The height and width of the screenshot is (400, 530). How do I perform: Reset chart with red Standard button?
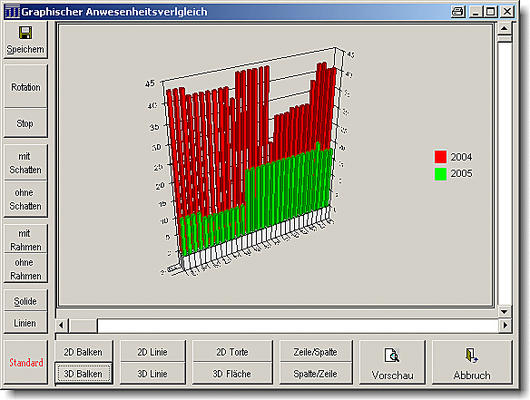(x=26, y=362)
